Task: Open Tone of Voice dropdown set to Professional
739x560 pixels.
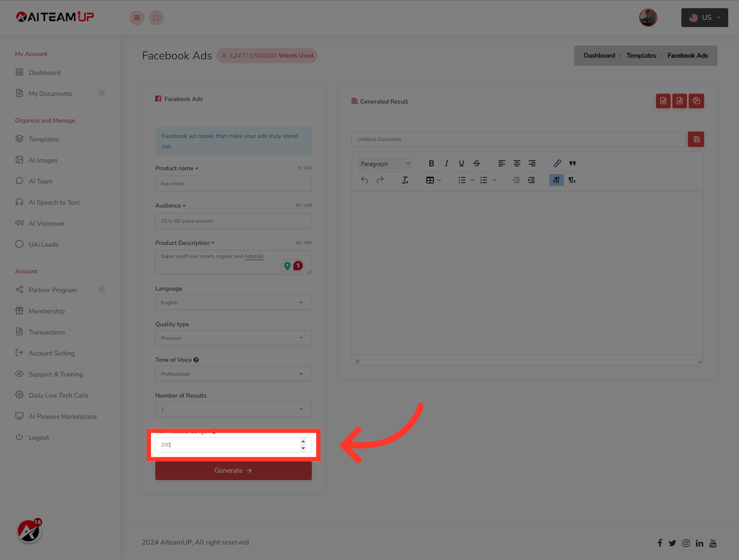Action: [234, 373]
